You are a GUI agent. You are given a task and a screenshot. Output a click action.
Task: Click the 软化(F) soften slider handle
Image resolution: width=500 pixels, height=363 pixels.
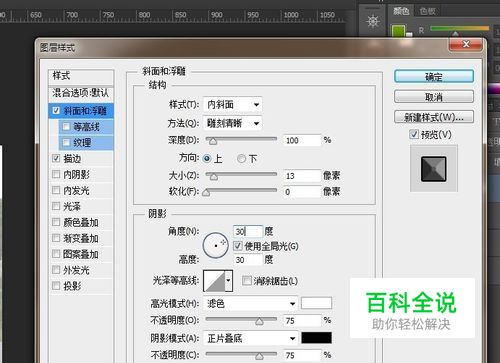[206, 192]
